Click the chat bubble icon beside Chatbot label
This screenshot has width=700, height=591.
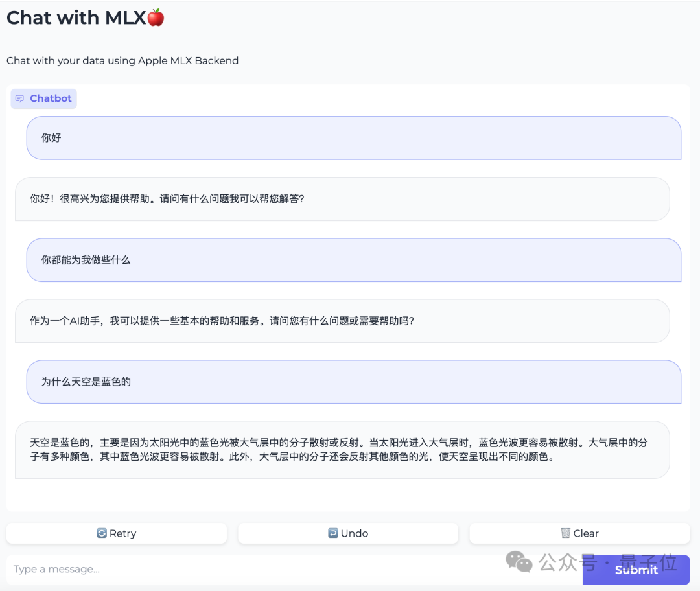[x=19, y=98]
